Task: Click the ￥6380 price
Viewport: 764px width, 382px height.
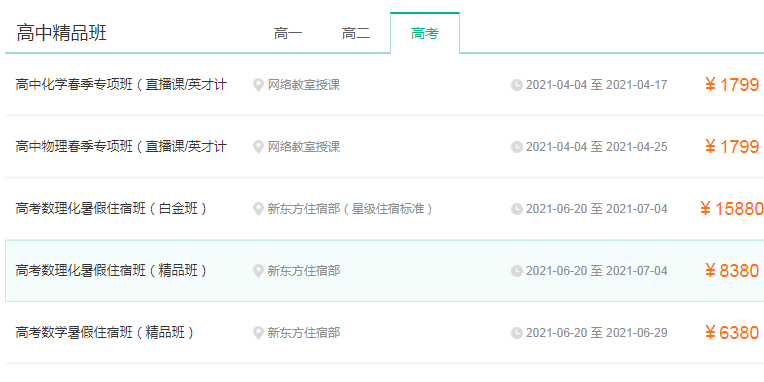Action: click(732, 333)
